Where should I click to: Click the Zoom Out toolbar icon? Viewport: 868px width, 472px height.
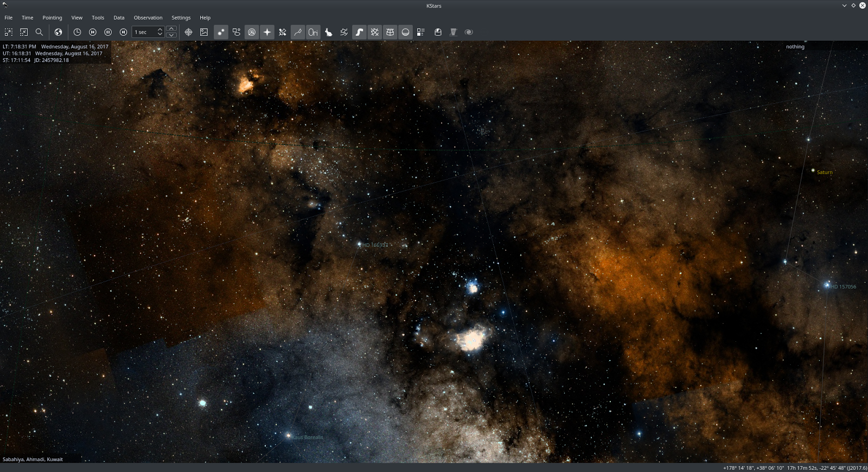click(x=24, y=33)
